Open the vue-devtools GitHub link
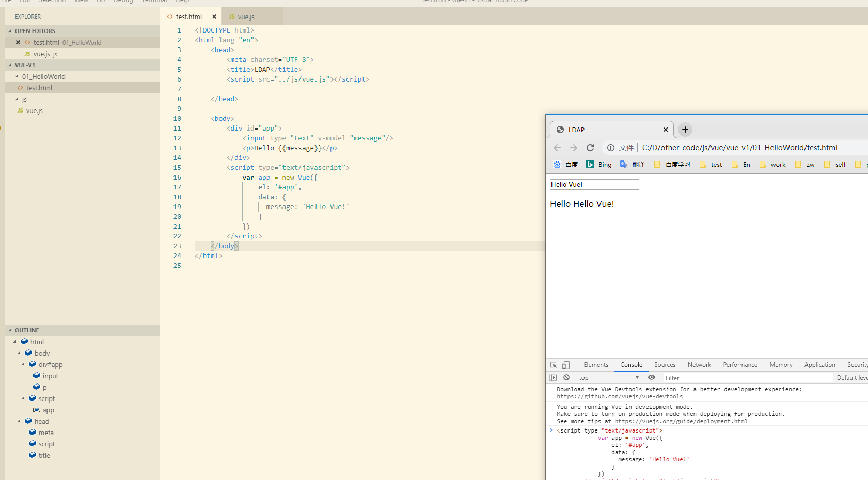The image size is (868, 480). click(620, 396)
